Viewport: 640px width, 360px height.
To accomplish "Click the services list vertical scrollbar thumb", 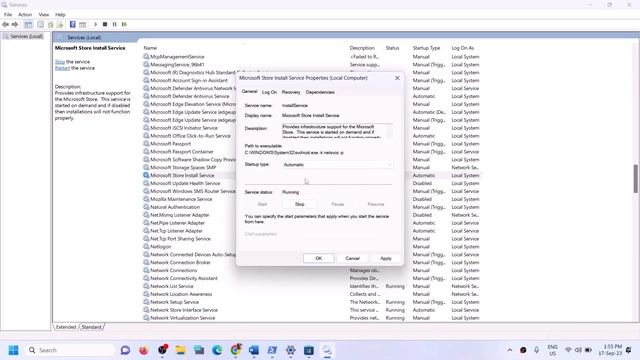I will point(636,178).
